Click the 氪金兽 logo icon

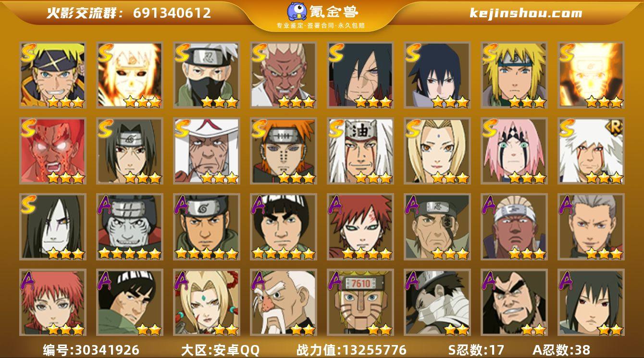(x=298, y=12)
